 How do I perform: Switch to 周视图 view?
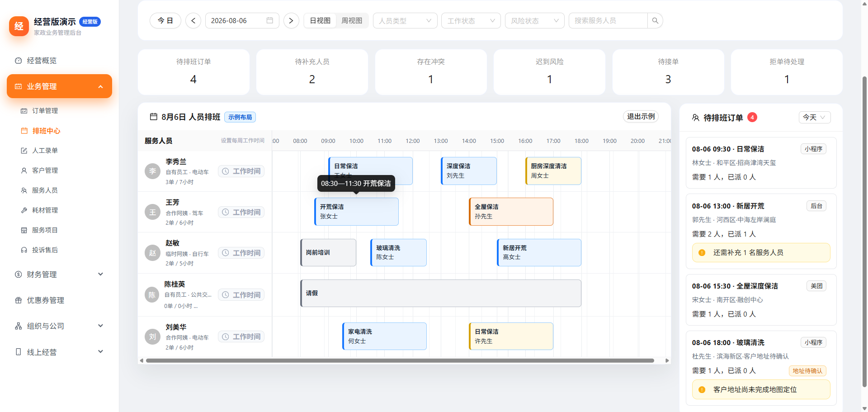[352, 21]
